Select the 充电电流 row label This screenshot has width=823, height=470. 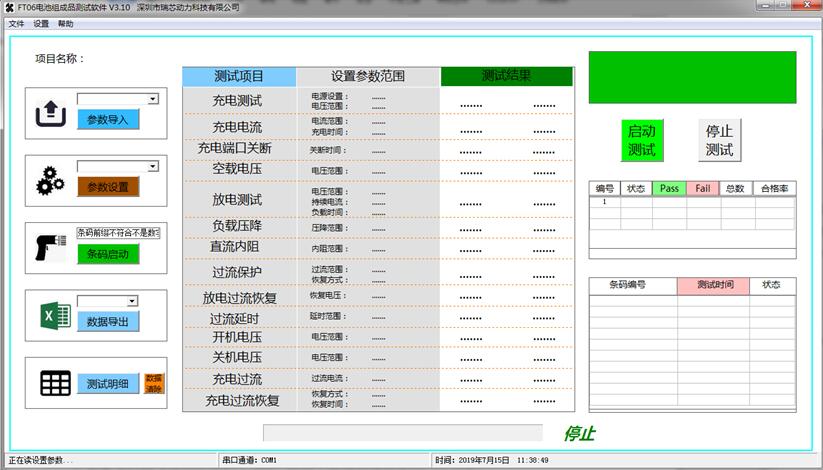[237, 127]
